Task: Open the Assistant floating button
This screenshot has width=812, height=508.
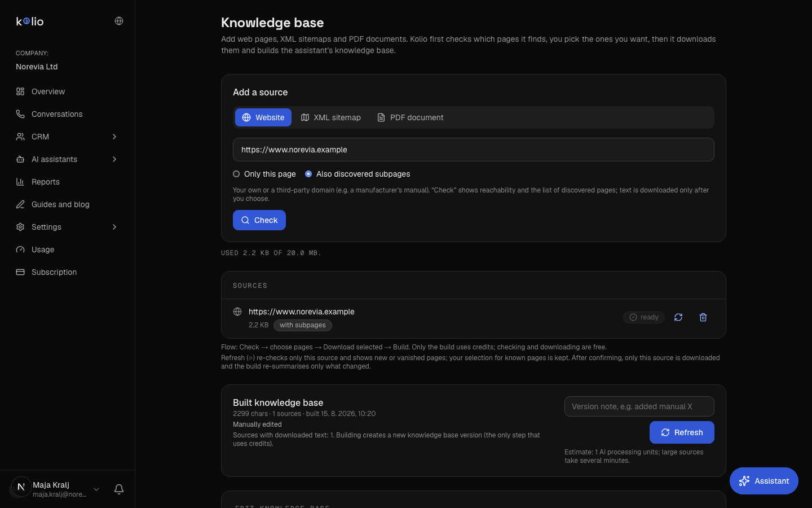Action: [x=764, y=481]
